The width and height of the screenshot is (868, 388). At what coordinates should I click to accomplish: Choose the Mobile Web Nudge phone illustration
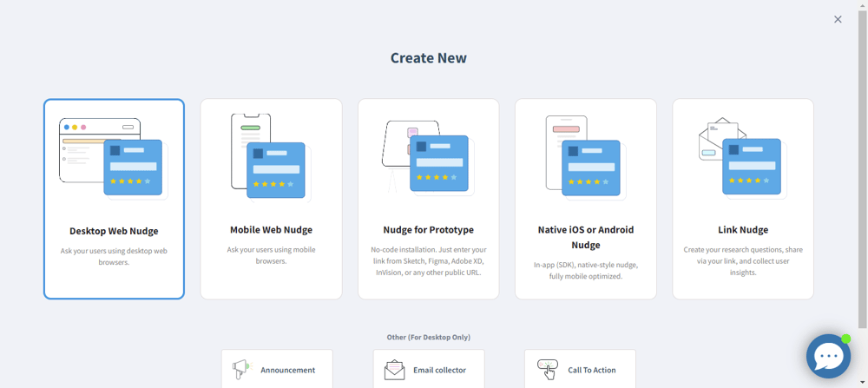click(x=271, y=159)
